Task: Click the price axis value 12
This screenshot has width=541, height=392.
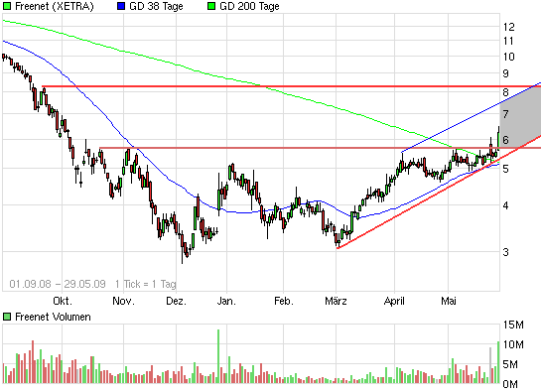Action: coord(508,27)
